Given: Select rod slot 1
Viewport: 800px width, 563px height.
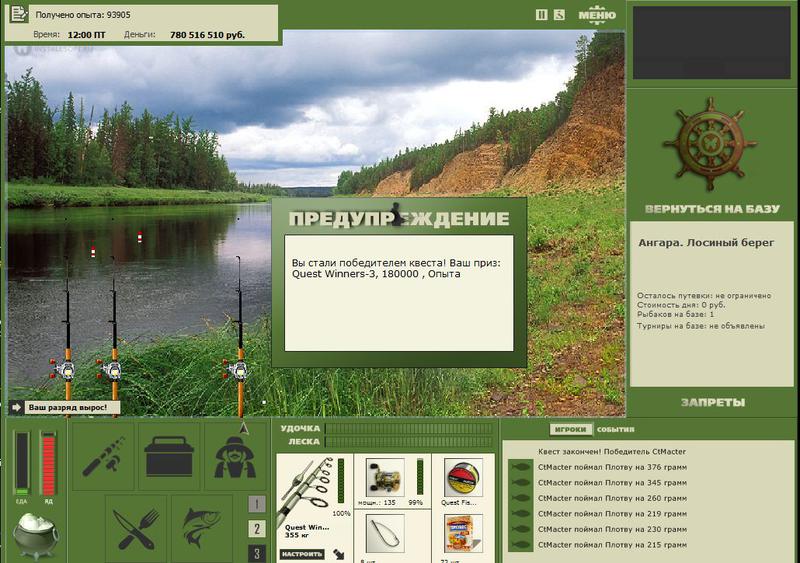Looking at the screenshot, I should (257, 504).
